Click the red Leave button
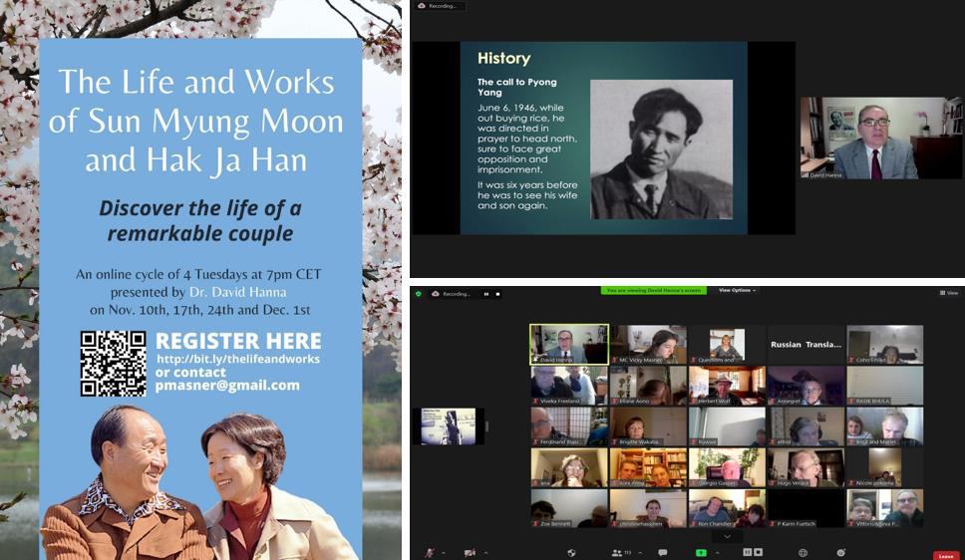The width and height of the screenshot is (965, 560). pos(946,555)
